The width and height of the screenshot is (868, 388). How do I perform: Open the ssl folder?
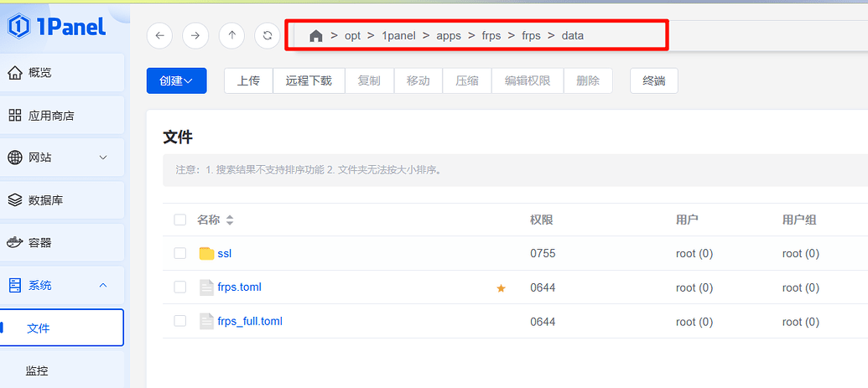pos(224,254)
